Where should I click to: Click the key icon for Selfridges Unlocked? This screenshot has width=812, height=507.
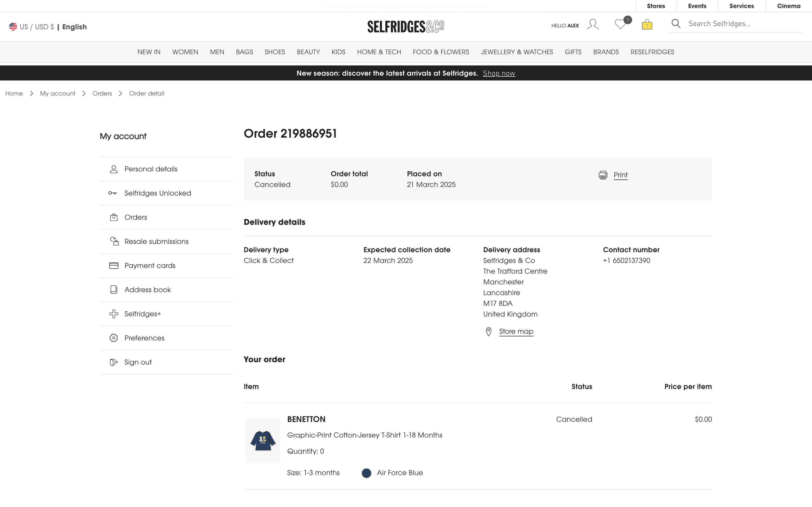point(113,193)
